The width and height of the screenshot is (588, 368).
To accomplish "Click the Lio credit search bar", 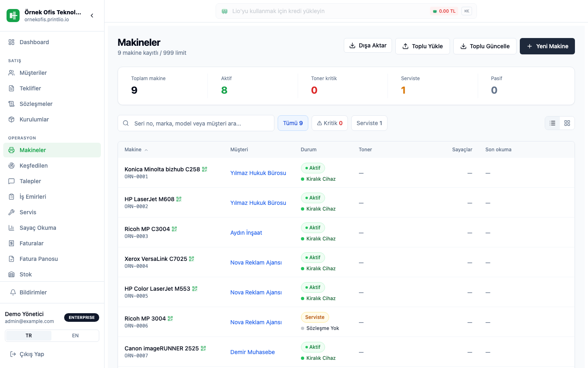I will tap(346, 11).
